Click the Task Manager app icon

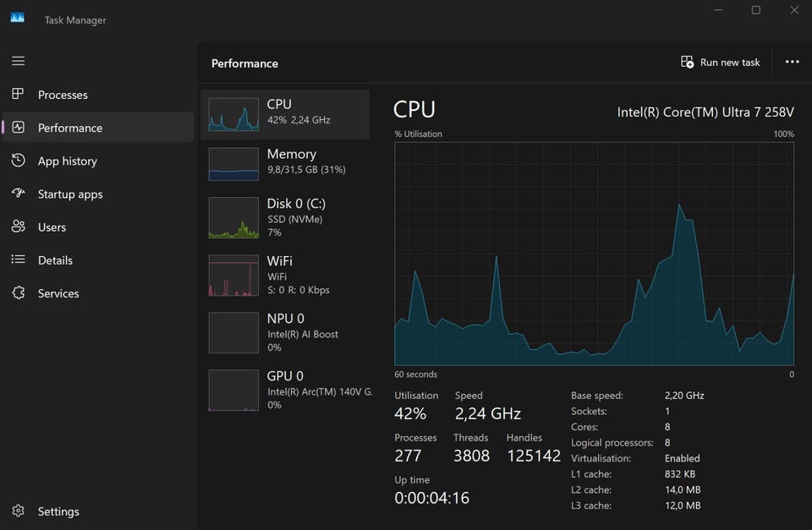pos(18,18)
